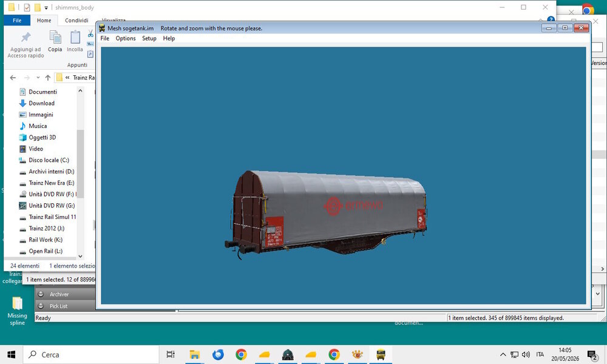Select Download in the navigation pane
Viewport: 607px width, 364px height.
coord(41,103)
